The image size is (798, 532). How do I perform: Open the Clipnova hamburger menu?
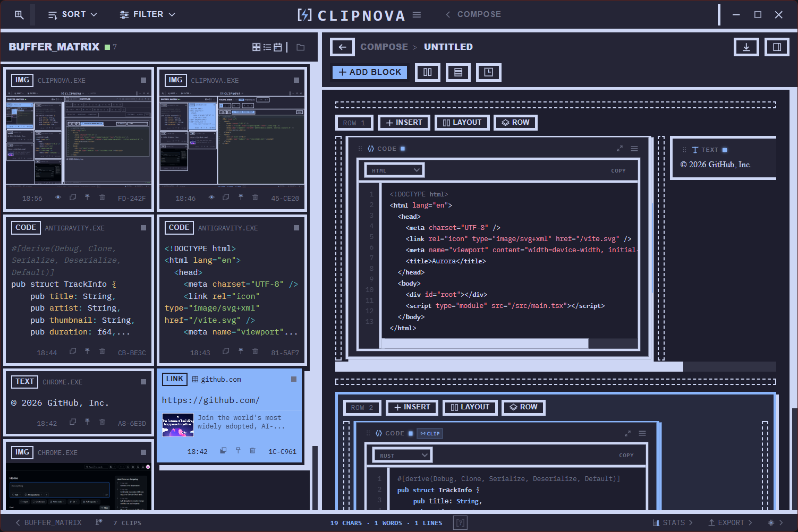pyautogui.click(x=417, y=15)
